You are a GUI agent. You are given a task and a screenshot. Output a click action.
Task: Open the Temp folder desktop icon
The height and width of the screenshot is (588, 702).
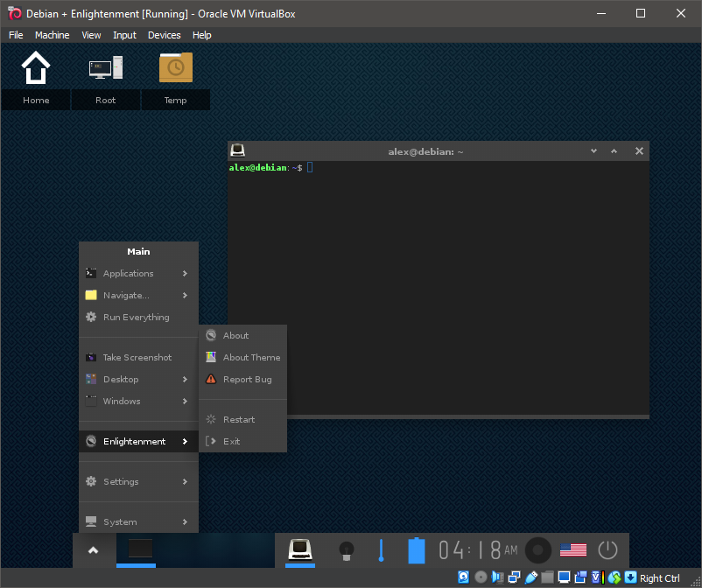tap(176, 68)
